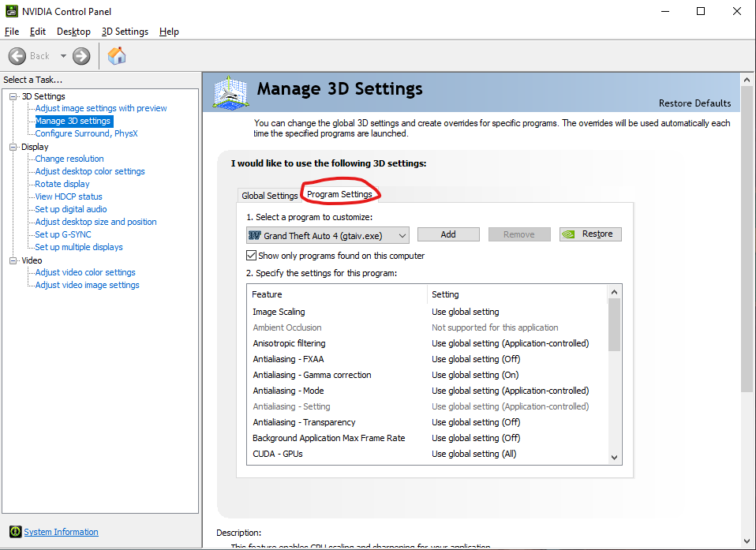Screen dimensions: 756x550
Task: Collapse the Display tree node
Action: pyautogui.click(x=13, y=147)
